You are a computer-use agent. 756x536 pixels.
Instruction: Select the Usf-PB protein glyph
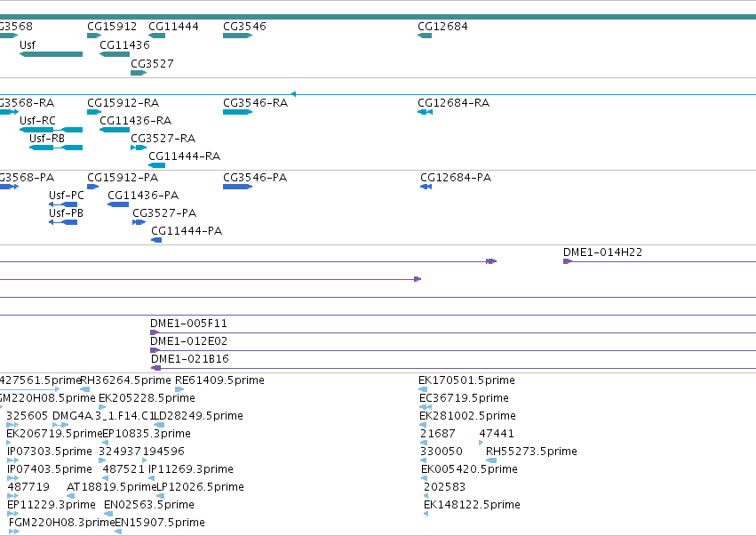click(63, 222)
